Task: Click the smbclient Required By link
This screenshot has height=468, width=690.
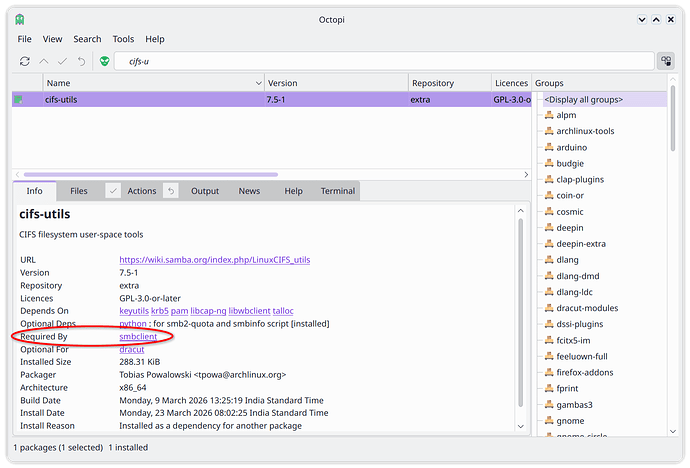Action: pyautogui.click(x=138, y=336)
